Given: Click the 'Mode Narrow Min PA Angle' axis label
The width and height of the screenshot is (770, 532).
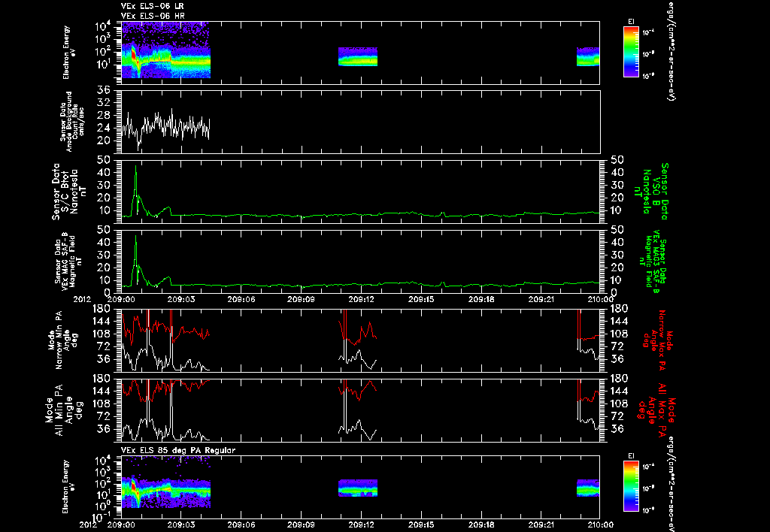Looking at the screenshot, I should [x=63, y=340].
